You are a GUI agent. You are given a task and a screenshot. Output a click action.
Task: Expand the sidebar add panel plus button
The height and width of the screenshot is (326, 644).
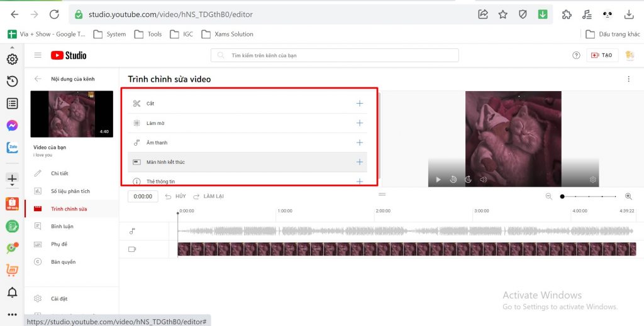(13, 178)
